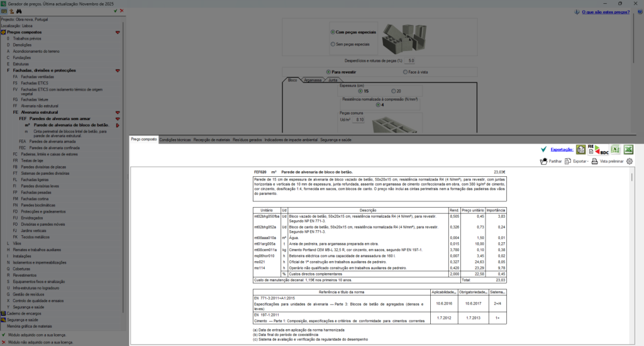Select the Preço composto tab
Viewport: 644px width, 346px height.
coord(144,139)
